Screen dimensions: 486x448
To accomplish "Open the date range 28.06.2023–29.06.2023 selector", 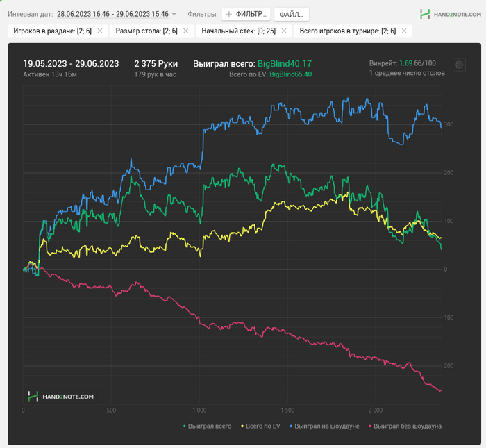I will pyautogui.click(x=113, y=14).
